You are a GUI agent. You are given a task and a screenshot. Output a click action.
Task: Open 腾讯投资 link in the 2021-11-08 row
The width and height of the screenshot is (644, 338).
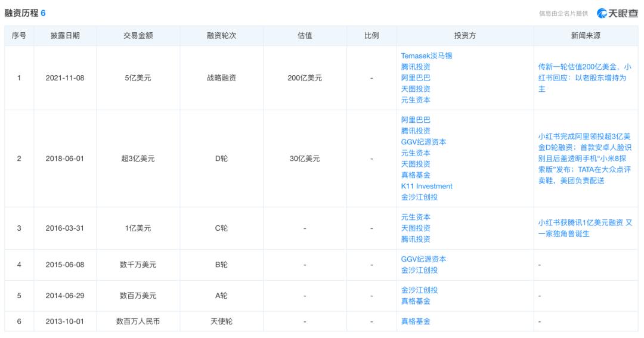coord(416,67)
